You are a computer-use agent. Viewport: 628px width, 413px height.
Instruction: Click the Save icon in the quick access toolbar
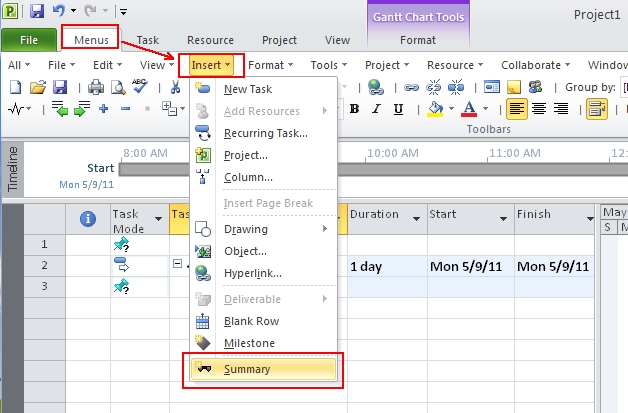(x=37, y=11)
